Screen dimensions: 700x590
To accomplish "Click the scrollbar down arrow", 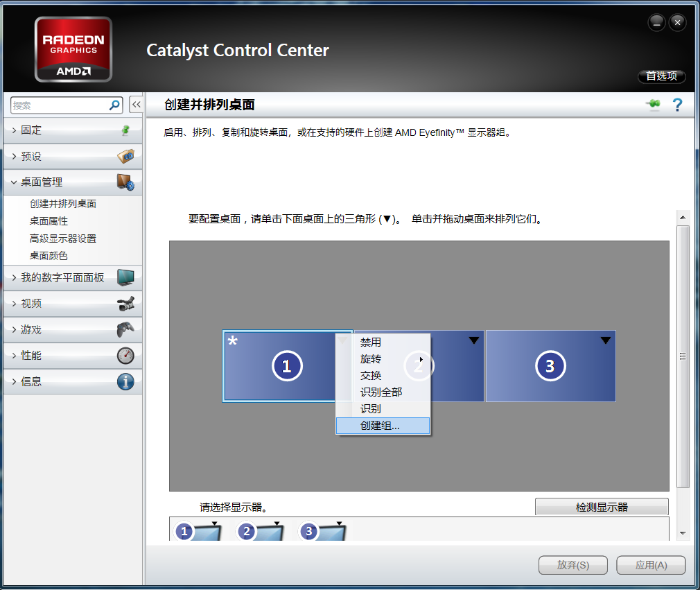I will coord(683,533).
